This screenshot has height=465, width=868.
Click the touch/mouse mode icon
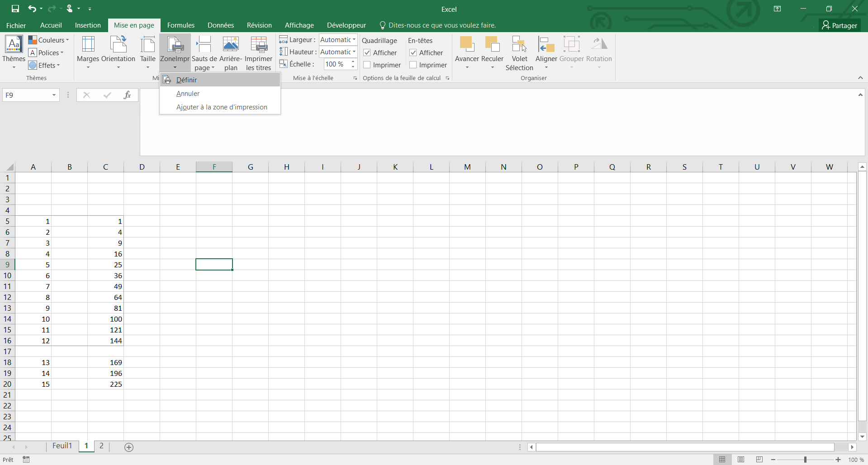pos(69,9)
